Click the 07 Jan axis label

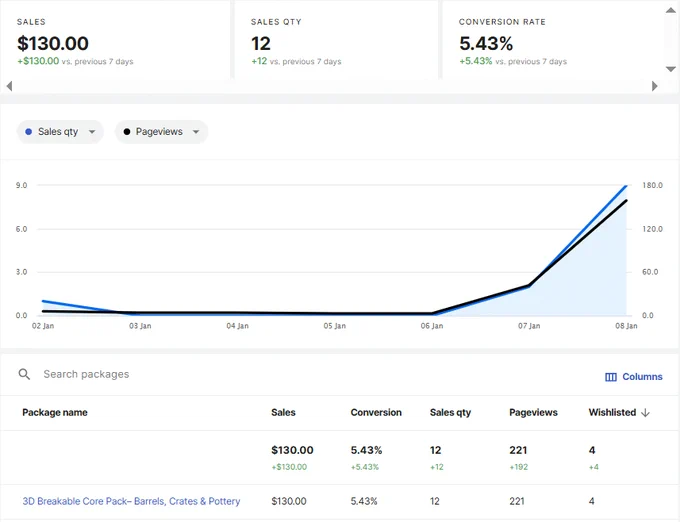click(529, 326)
